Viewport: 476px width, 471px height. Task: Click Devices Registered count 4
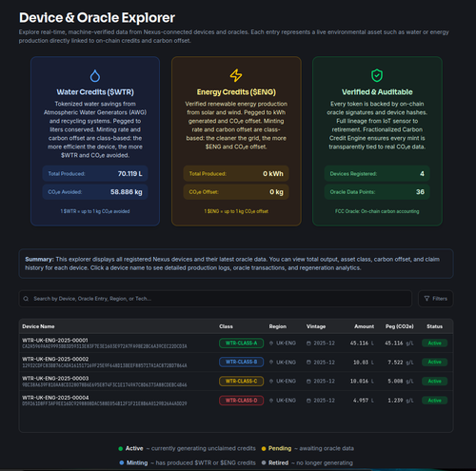[x=422, y=174]
